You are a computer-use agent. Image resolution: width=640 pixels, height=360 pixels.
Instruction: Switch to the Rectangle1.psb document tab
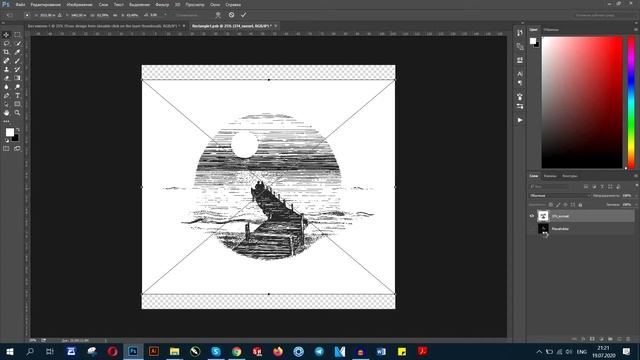(x=231, y=26)
